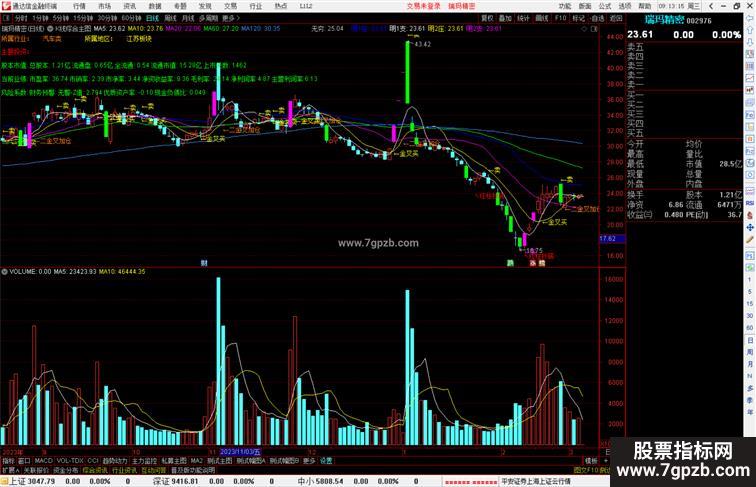Click the 标记 mark button
756x487 pixels.
pos(578,18)
